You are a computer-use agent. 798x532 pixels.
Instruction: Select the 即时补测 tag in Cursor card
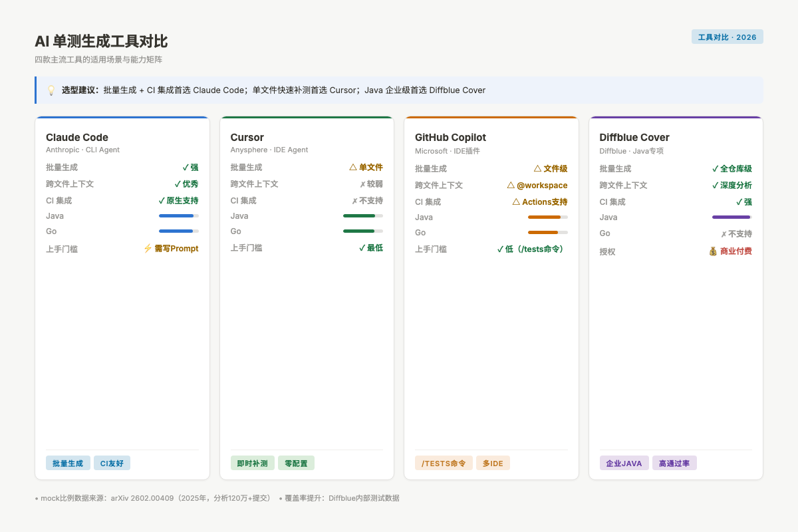pyautogui.click(x=253, y=463)
